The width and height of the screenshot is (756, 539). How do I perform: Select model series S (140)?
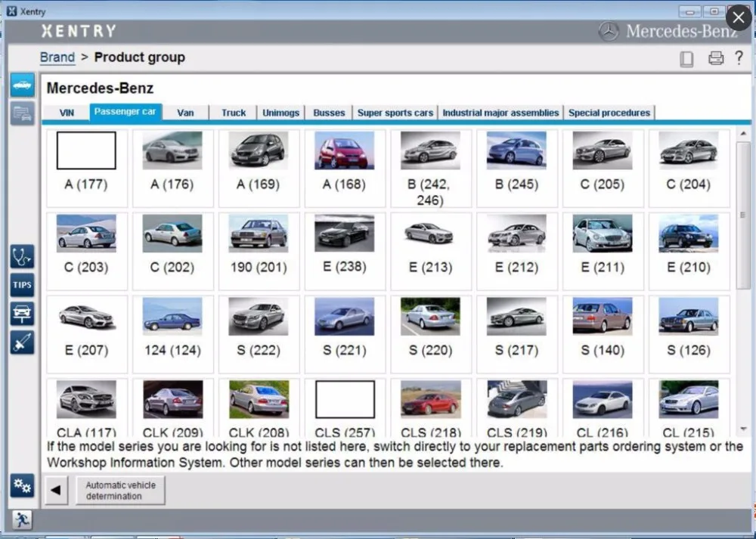[603, 334]
